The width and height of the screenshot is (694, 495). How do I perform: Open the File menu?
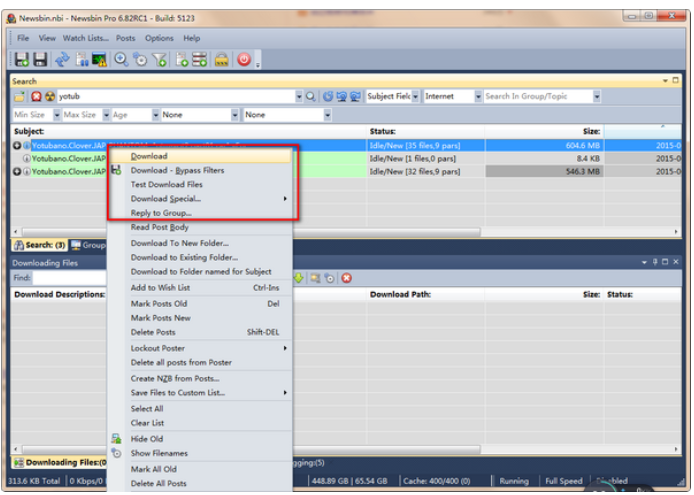tap(23, 39)
